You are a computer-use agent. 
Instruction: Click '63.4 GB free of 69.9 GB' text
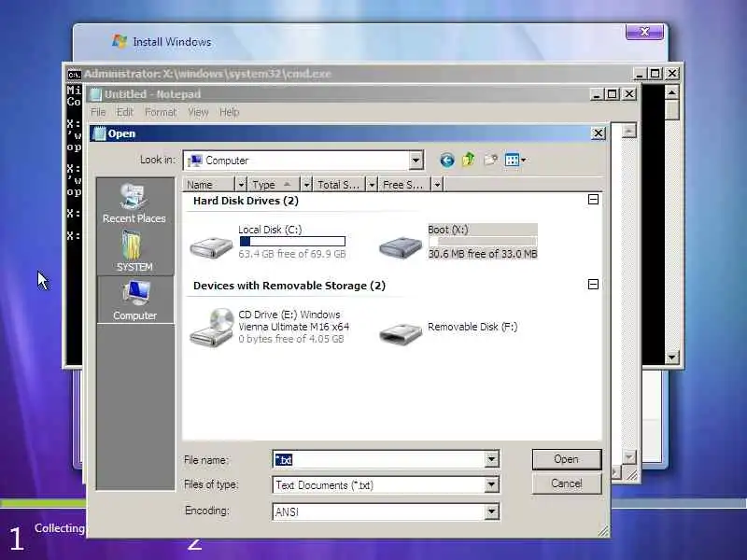tap(292, 254)
